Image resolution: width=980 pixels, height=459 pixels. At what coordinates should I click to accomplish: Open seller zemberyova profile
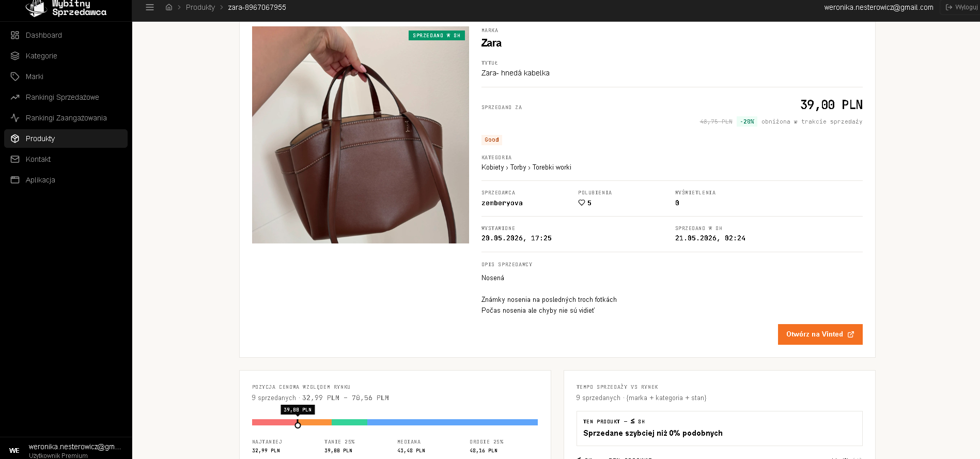502,203
